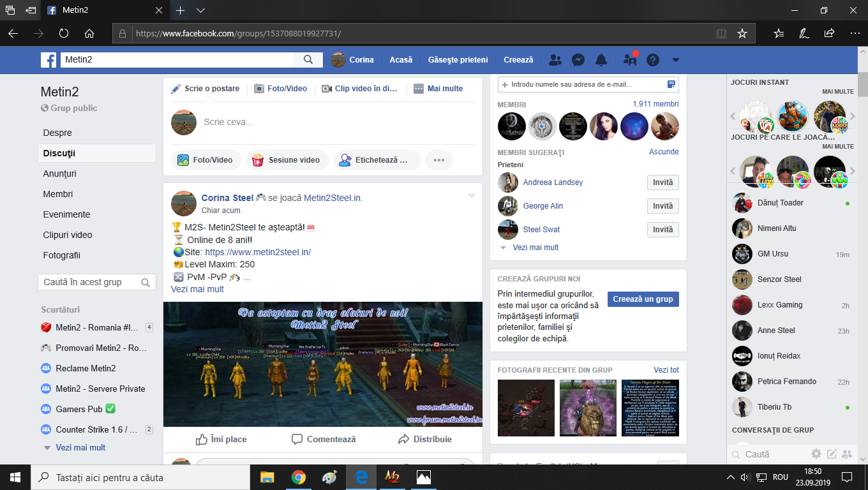Open the Messenger icon
The width and height of the screenshot is (868, 490).
[578, 60]
